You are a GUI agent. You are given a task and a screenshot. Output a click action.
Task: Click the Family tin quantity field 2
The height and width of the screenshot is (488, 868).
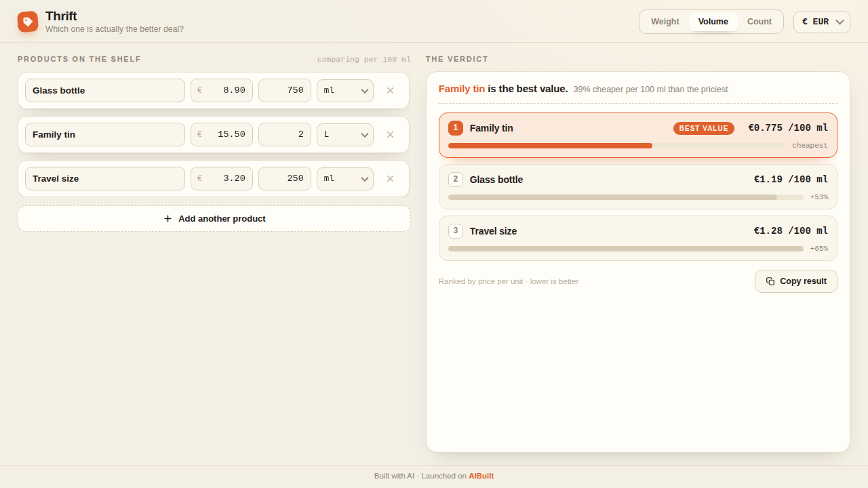click(285, 134)
